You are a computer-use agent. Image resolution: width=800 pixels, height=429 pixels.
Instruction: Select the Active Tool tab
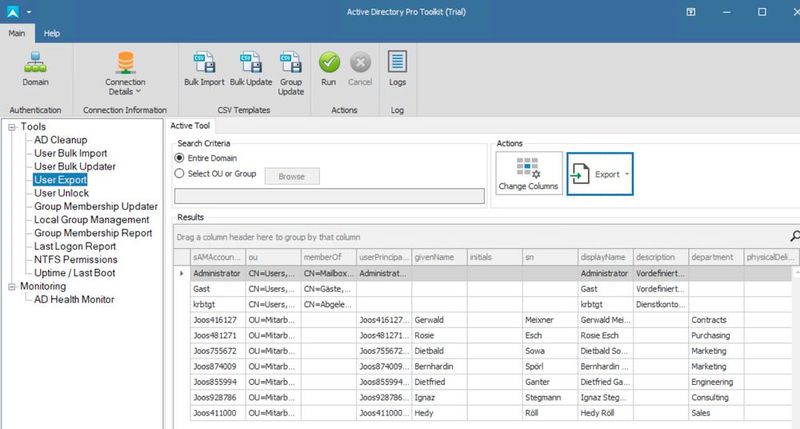[190, 125]
